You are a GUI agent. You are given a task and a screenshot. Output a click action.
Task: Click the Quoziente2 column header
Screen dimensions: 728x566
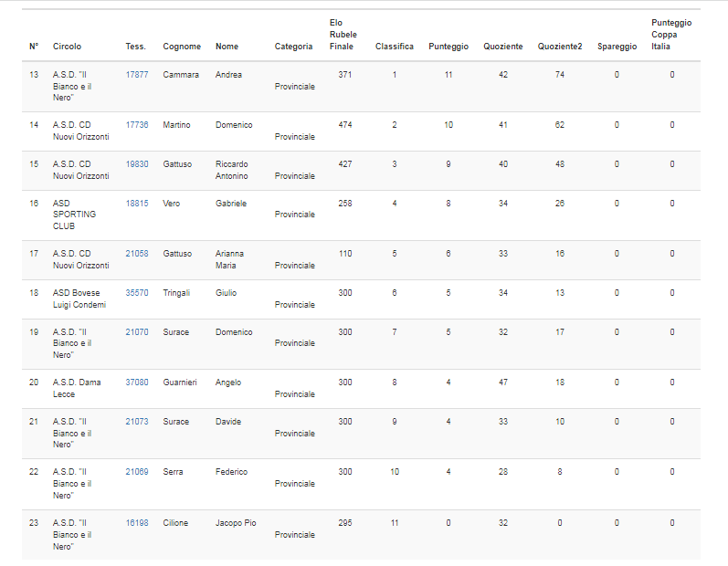[559, 47]
